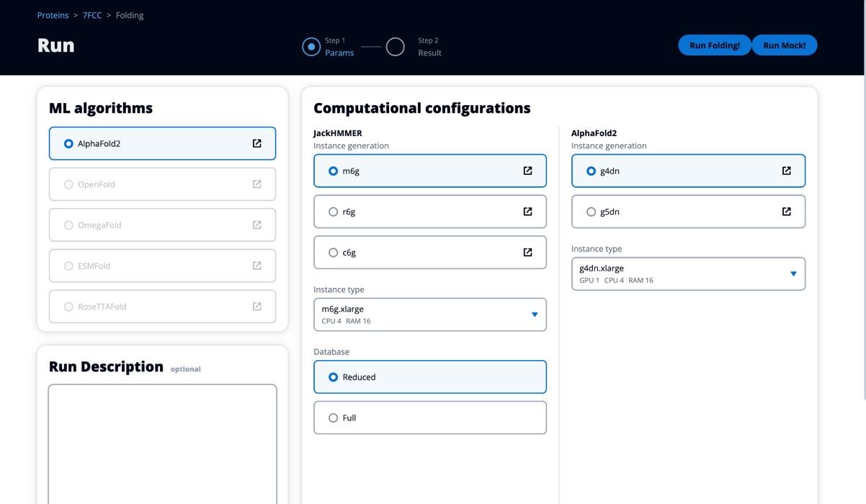The image size is (866, 504).
Task: Open ESMFold external link icon
Action: click(256, 266)
